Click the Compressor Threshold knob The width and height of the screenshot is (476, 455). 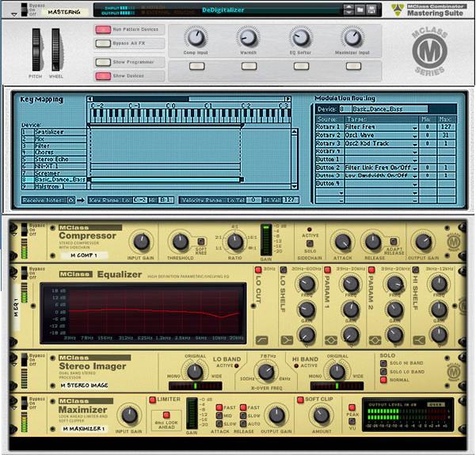click(x=181, y=242)
